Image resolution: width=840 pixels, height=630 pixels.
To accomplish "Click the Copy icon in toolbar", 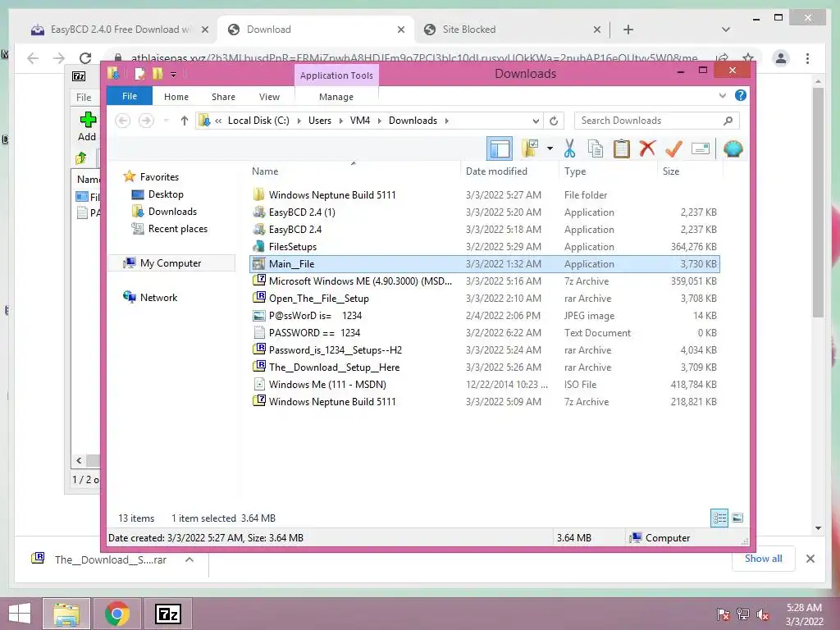I will click(x=596, y=148).
